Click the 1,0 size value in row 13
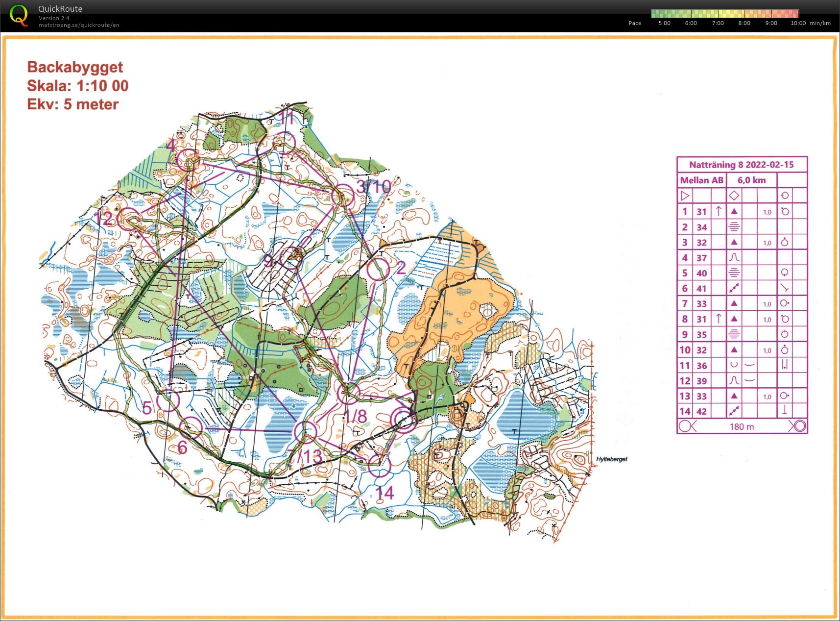Viewport: 840px width, 621px height. point(767,397)
